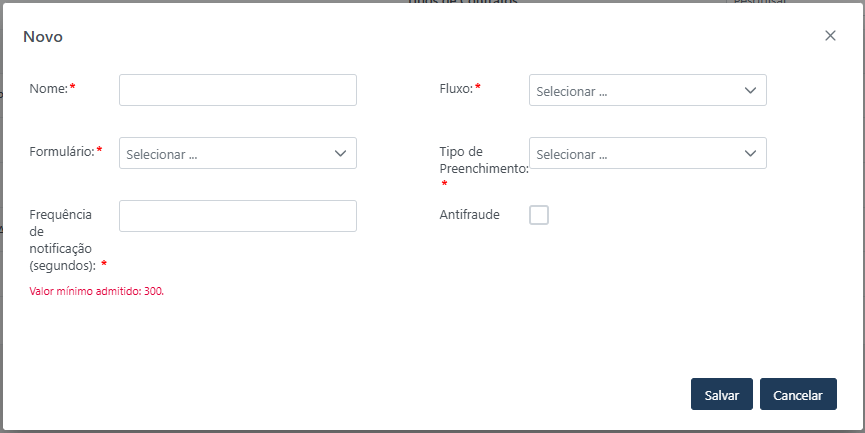Viewport: 865px width, 433px height.
Task: Click the Frequência de notificação input field
Action: [238, 216]
